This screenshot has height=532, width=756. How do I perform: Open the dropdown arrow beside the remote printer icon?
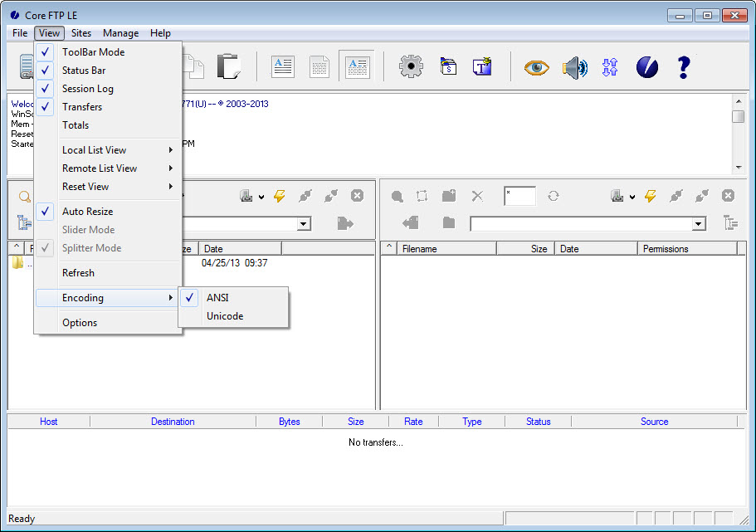click(632, 197)
